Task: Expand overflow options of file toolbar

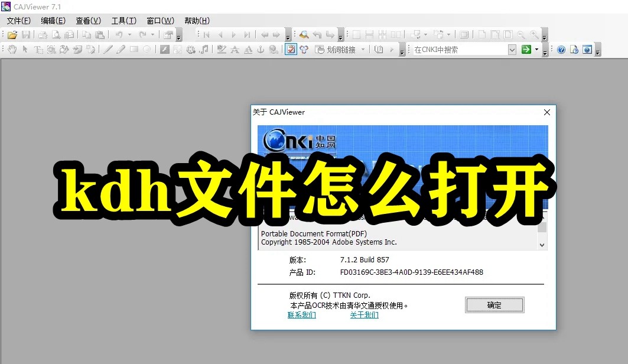Action: click(178, 35)
